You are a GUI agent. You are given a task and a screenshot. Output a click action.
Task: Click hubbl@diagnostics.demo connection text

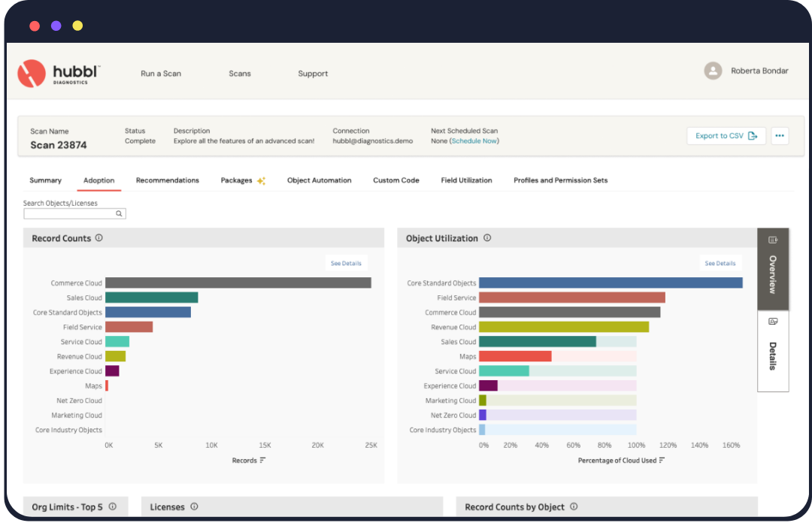click(x=373, y=141)
